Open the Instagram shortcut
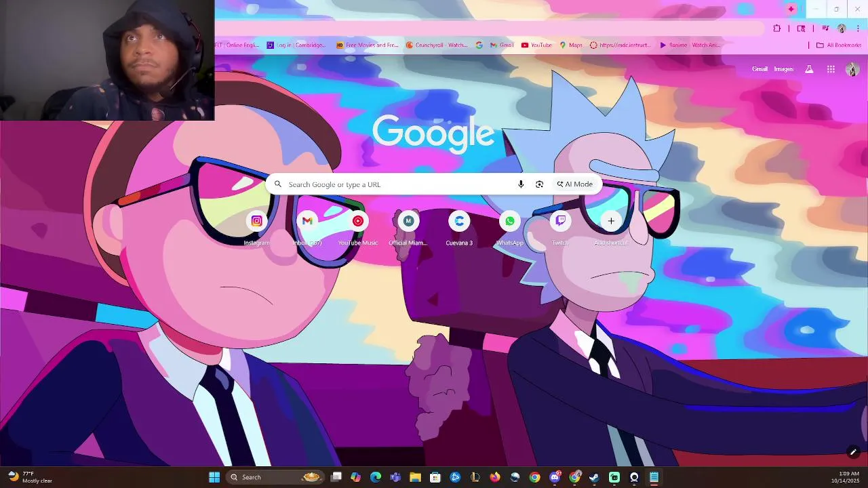This screenshot has width=868, height=488. [x=256, y=227]
